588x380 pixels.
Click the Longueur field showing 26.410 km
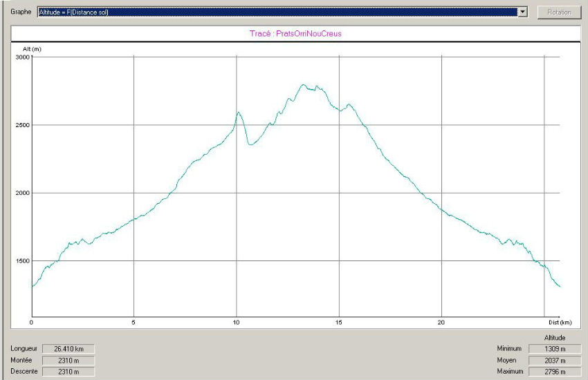[x=68, y=349]
